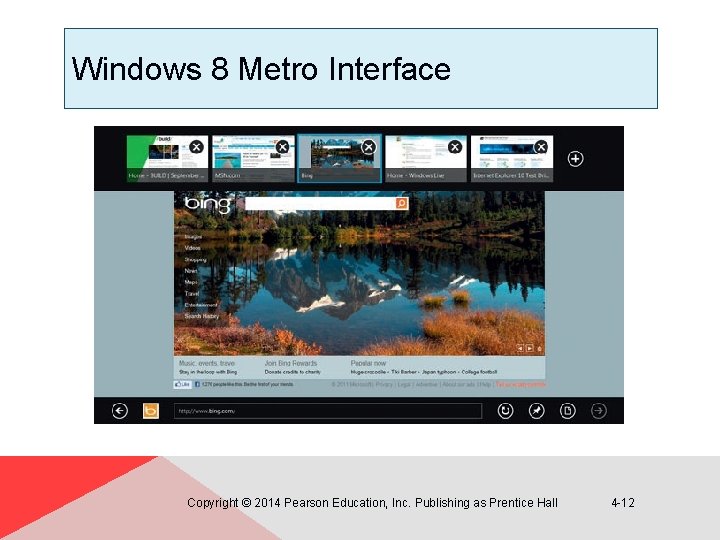Close the Home - BUILD tab thumbnail
Screen dimensions: 720x540
[x=197, y=147]
